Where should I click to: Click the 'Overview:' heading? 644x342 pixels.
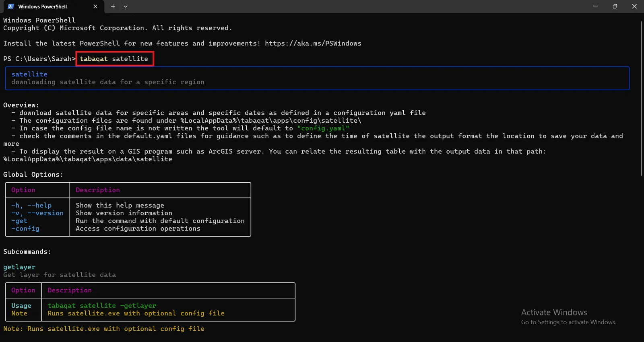tap(21, 105)
